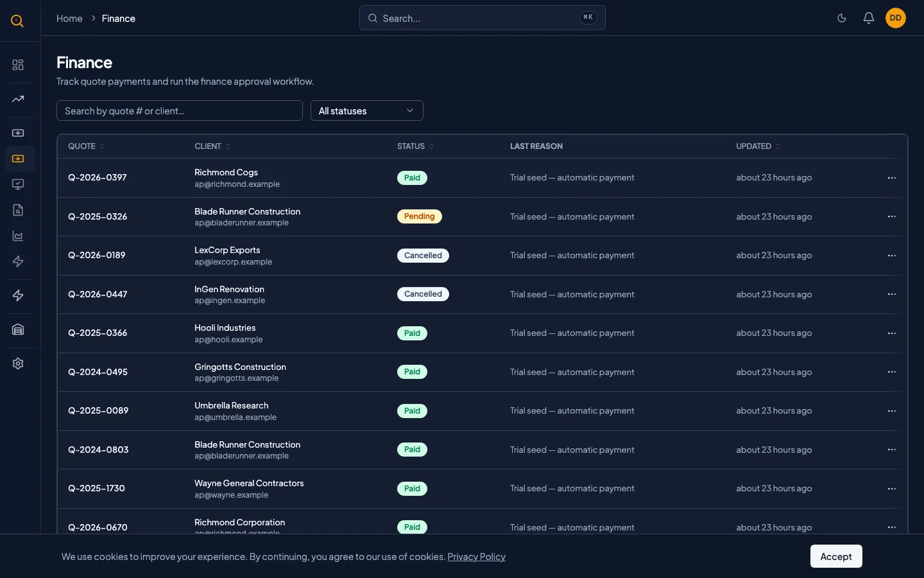Click client name Richmond Cogs
Screen dimensions: 924x578
226,172
